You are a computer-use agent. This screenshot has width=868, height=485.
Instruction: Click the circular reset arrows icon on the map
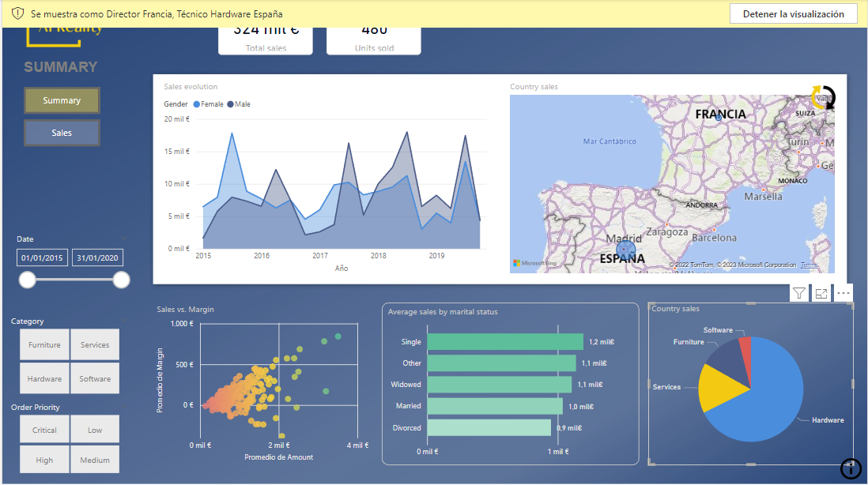823,97
